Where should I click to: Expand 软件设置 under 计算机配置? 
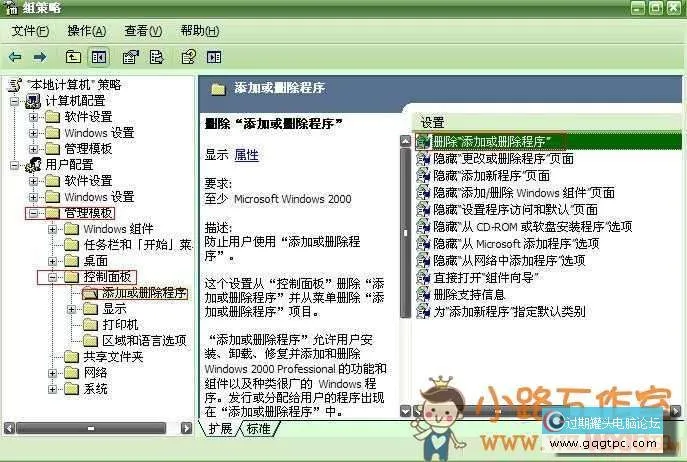33,117
